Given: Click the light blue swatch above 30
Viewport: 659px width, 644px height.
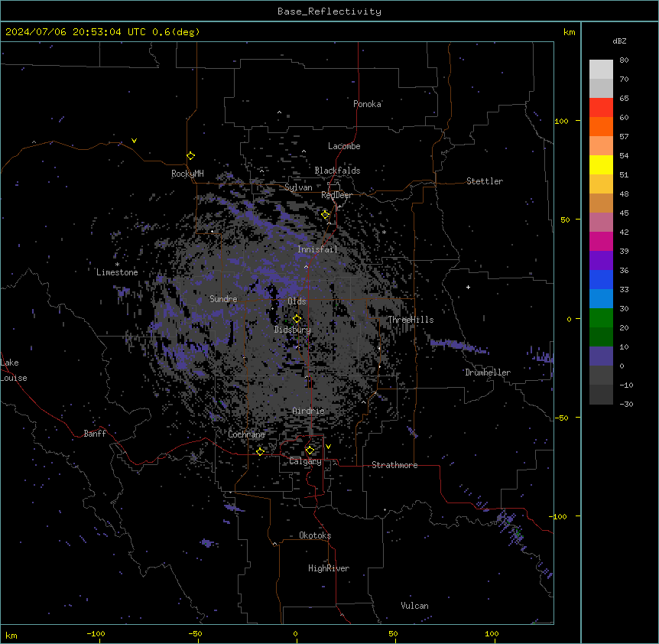Looking at the screenshot, I should (x=601, y=298).
